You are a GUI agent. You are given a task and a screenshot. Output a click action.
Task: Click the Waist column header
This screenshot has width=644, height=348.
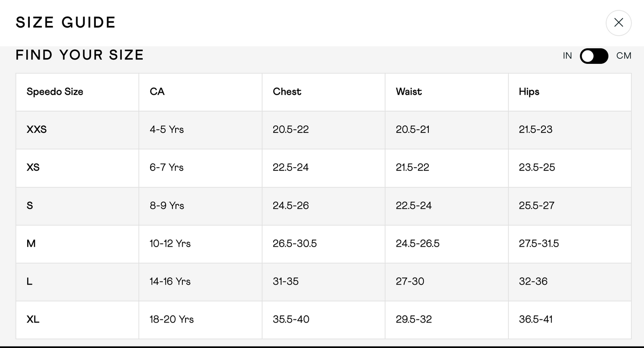(x=409, y=91)
